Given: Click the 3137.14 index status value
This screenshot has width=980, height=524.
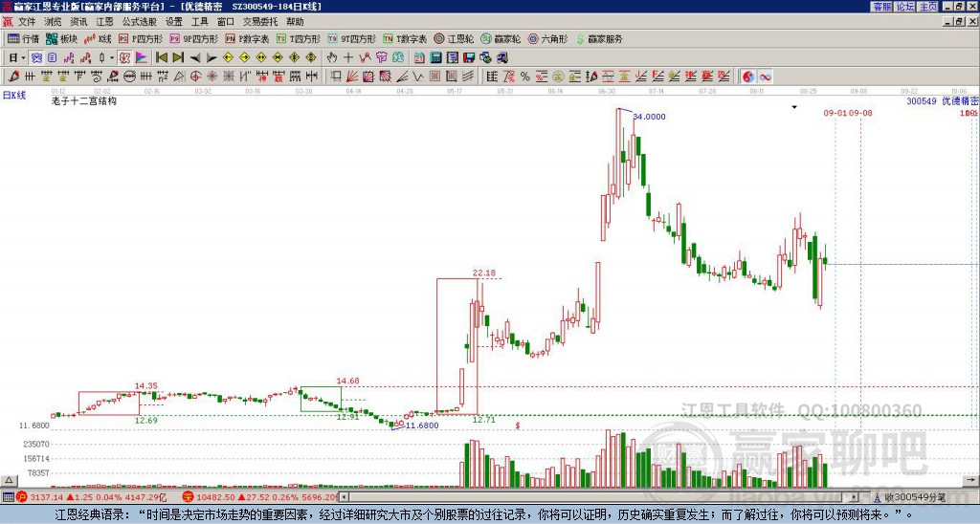Looking at the screenshot, I should 47,498.
